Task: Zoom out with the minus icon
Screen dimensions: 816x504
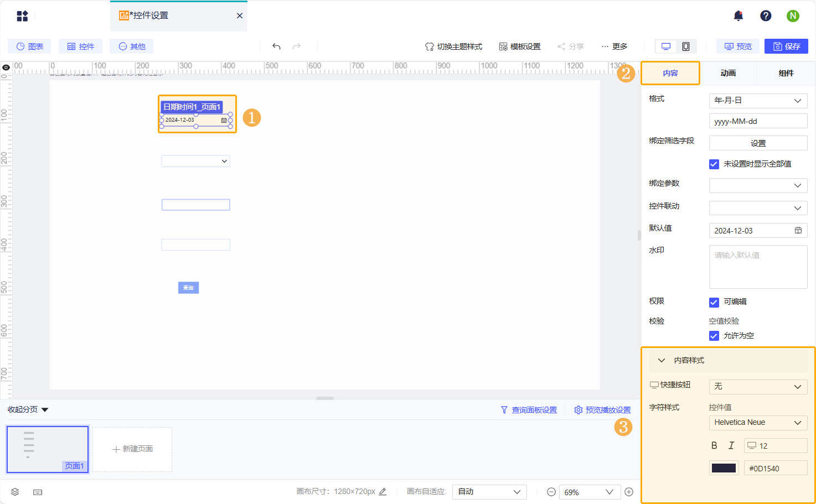Action: (x=551, y=492)
